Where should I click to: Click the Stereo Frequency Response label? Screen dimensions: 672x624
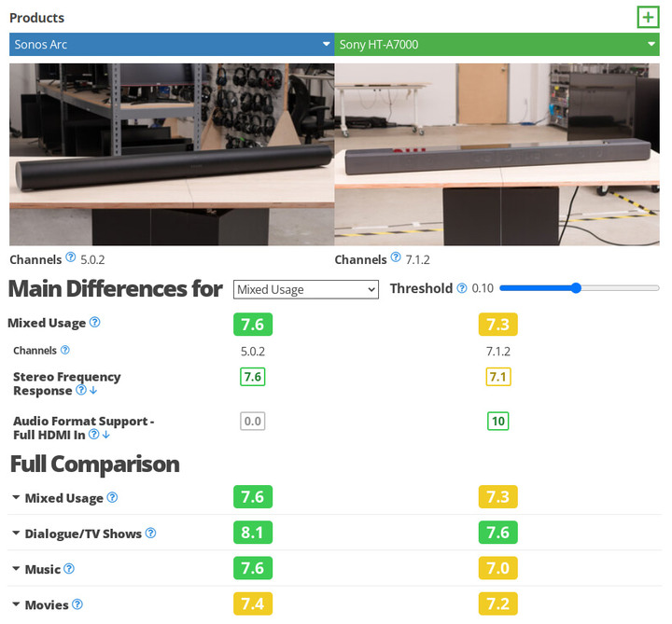[67, 383]
